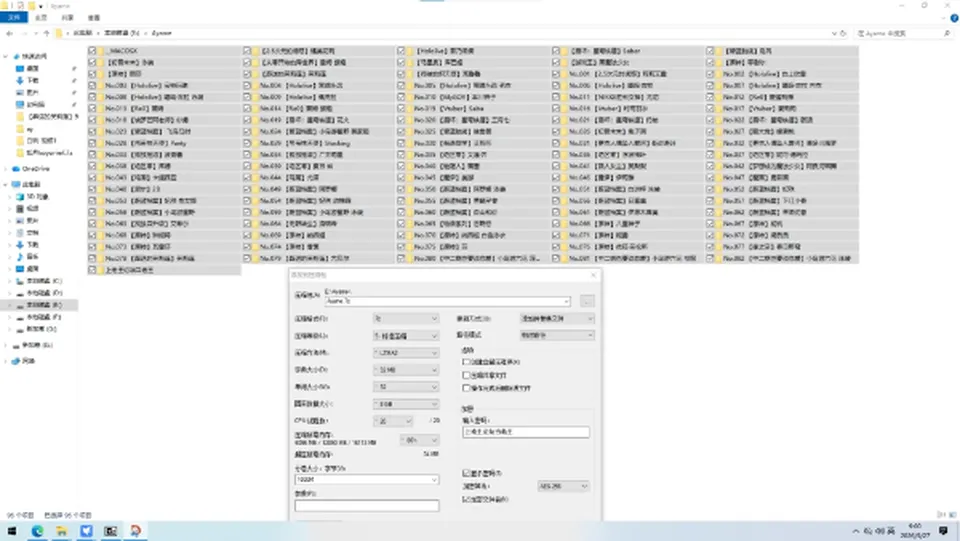Click inside the password input field
The image size is (960, 541).
(526, 432)
